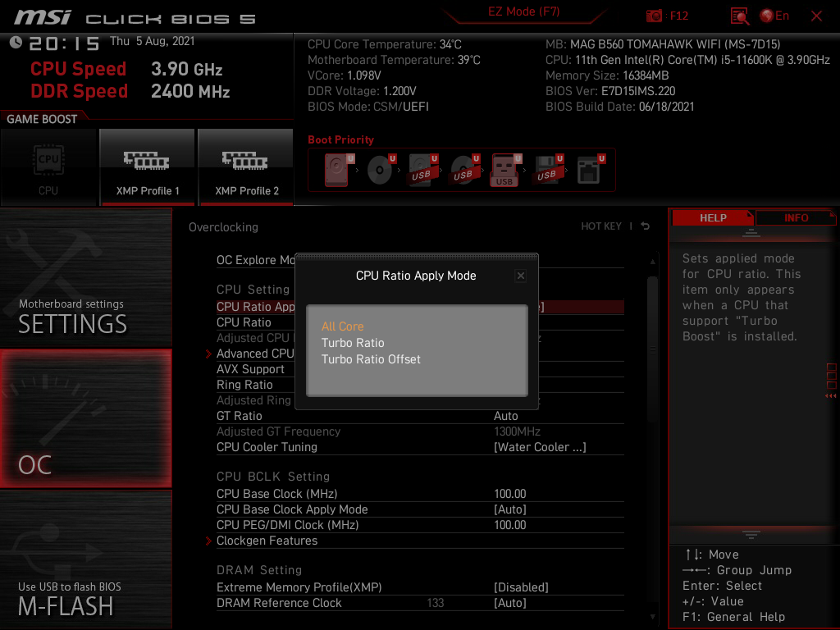
Task: Click the GAME BOOST label
Action: point(42,119)
